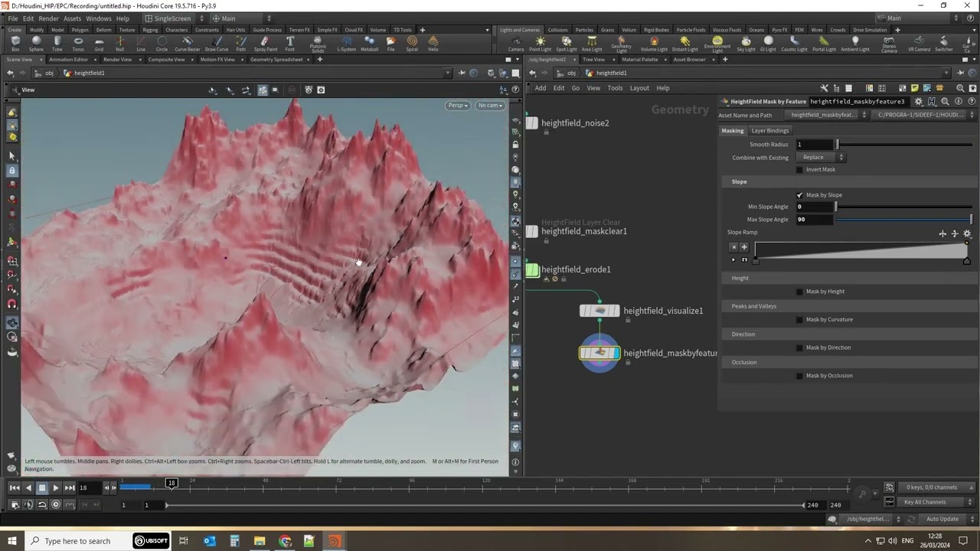Click the Slope Ramp gradient bar
The height and width of the screenshot is (551, 980).
(861, 249)
